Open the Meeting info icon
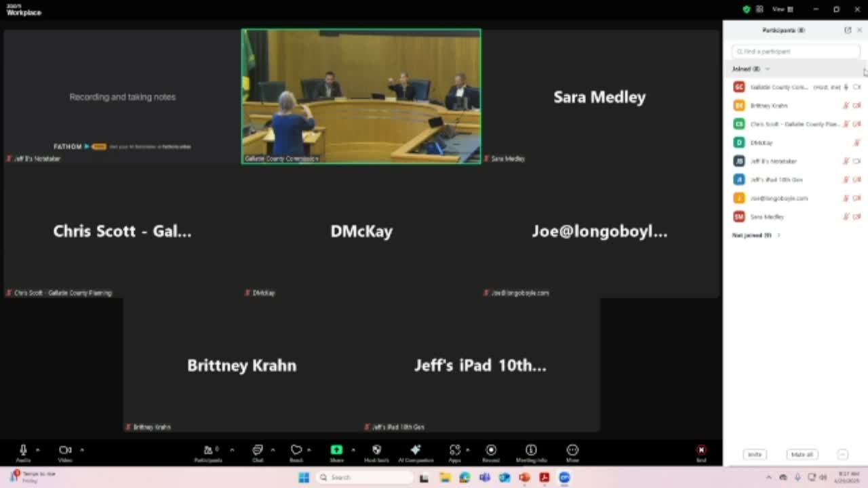 (531, 453)
